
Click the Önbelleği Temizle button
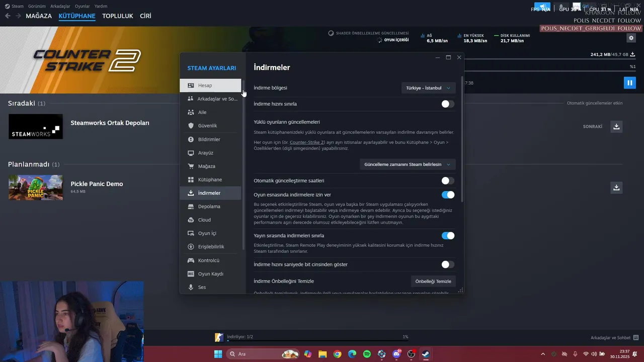pos(433,281)
